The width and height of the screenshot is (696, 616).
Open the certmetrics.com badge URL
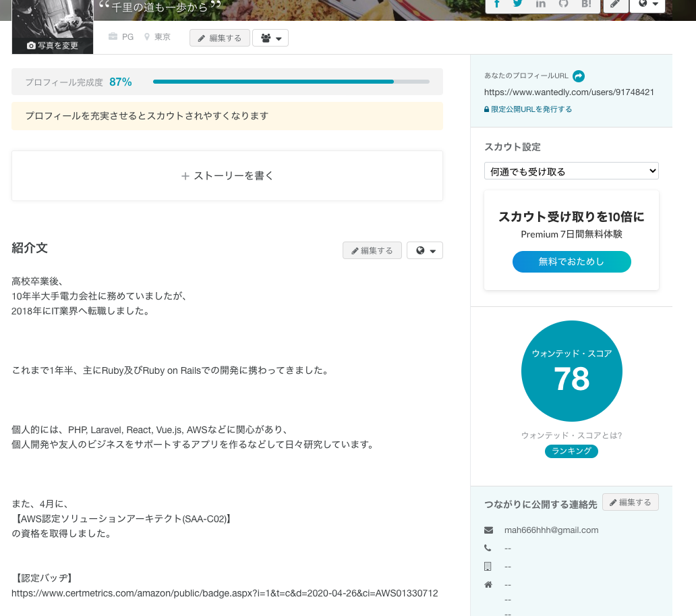pyautogui.click(x=225, y=593)
